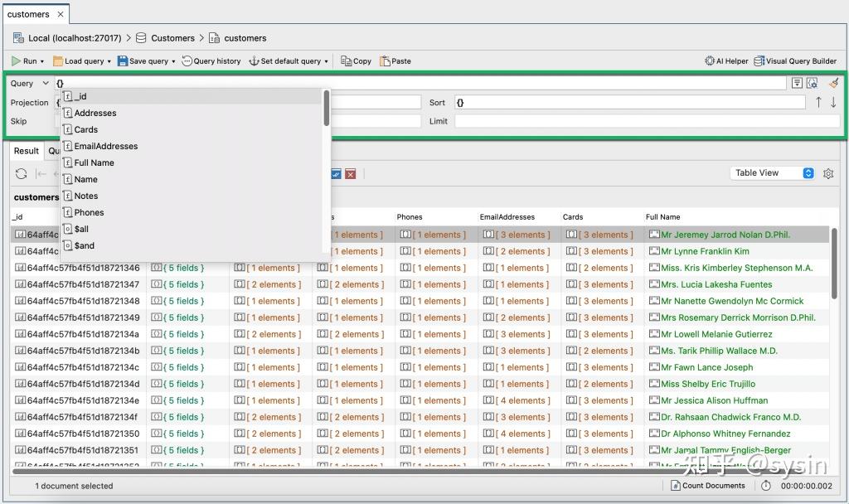849x504 pixels.
Task: Choose Full Name from autocomplete list
Action: click(x=191, y=163)
